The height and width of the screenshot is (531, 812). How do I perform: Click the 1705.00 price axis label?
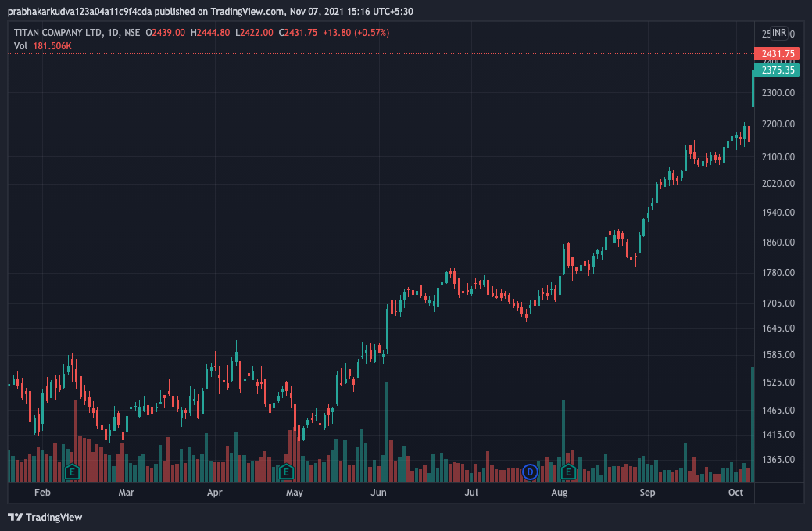[778, 303]
